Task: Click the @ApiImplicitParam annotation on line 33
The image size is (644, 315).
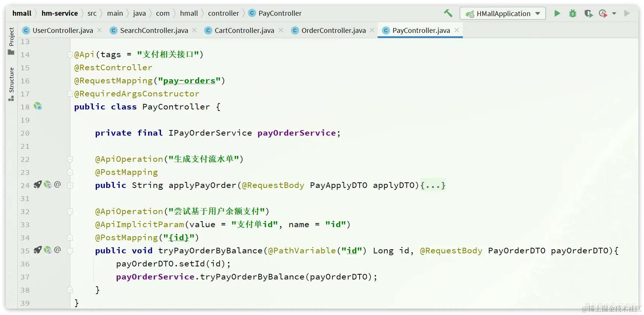Action: point(140,225)
